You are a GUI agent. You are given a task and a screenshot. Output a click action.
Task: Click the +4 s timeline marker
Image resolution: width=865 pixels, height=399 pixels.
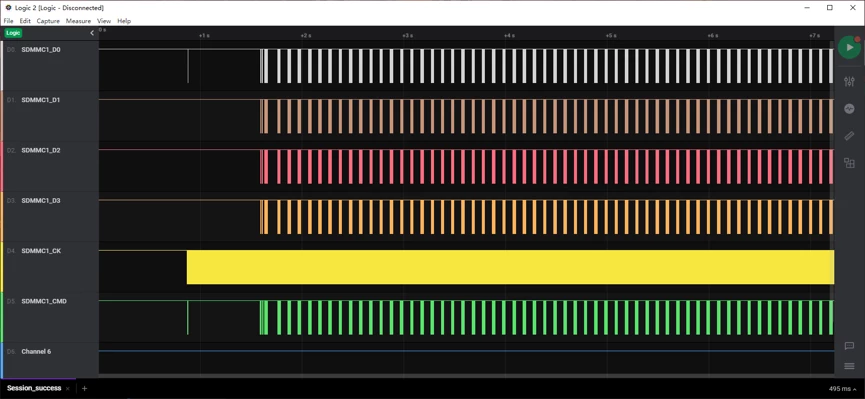(509, 35)
